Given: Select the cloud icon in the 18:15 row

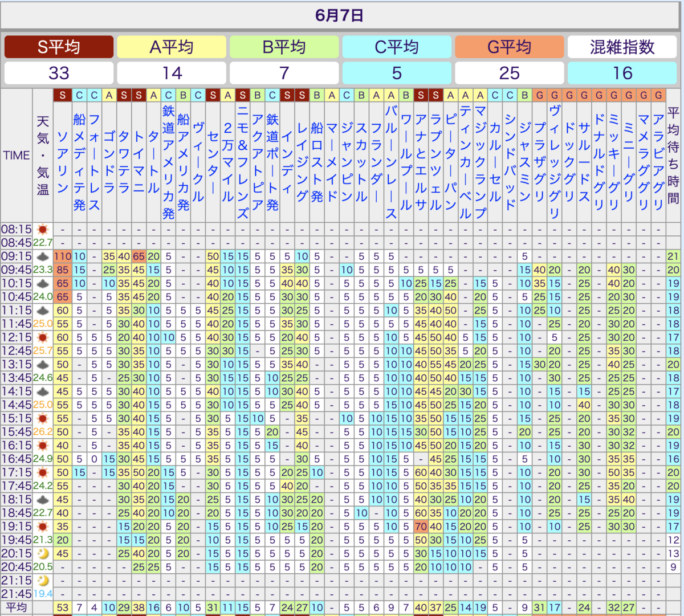Looking at the screenshot, I should click(43, 500).
